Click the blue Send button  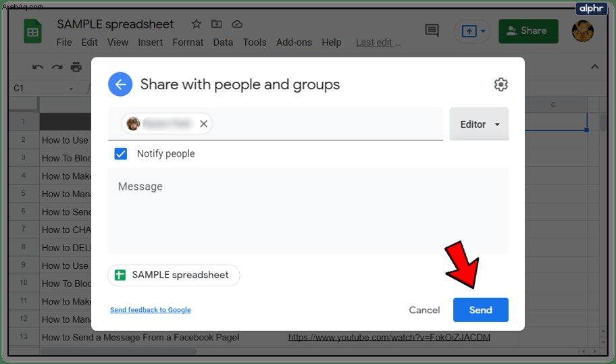(x=480, y=310)
